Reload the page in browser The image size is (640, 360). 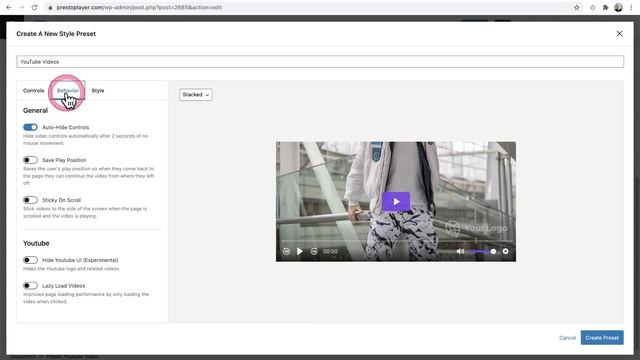coord(35,7)
